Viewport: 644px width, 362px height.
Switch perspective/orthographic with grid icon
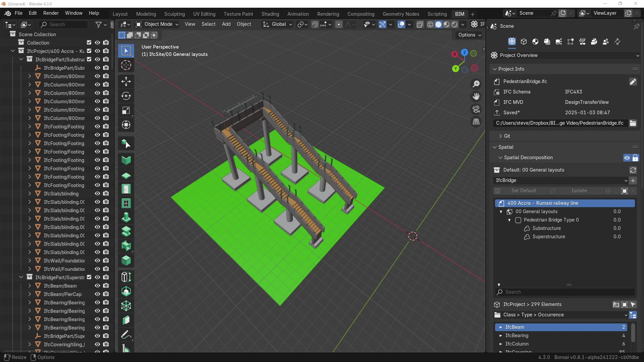tap(476, 122)
